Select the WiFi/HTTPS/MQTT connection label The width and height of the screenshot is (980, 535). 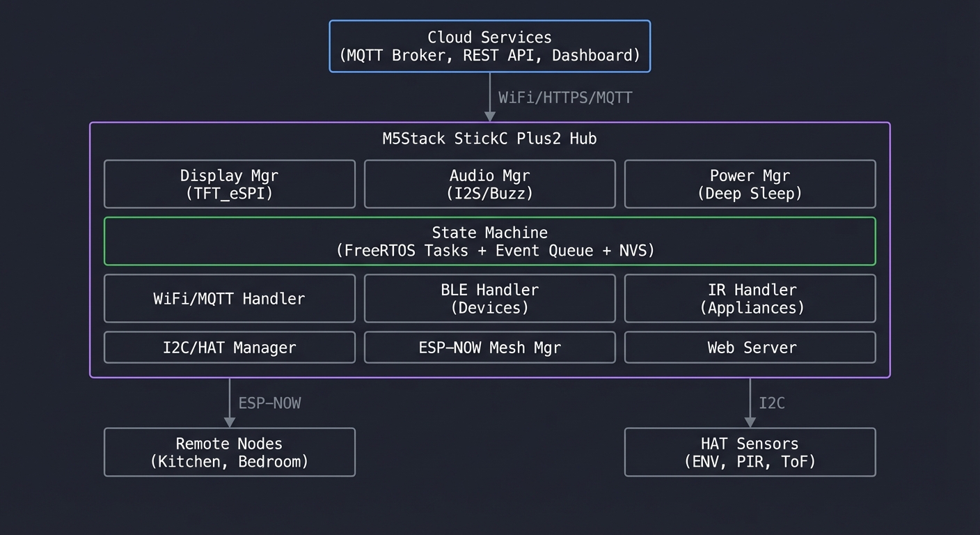(564, 98)
